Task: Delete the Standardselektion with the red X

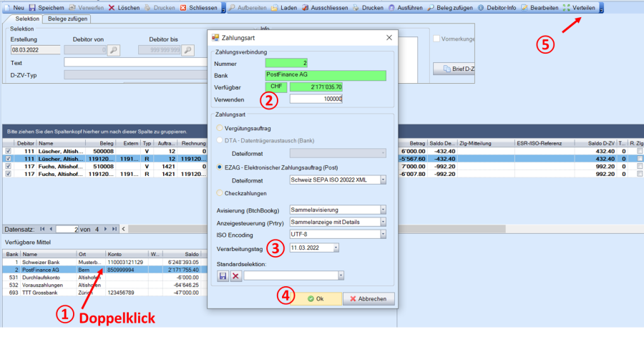Action: (x=235, y=275)
